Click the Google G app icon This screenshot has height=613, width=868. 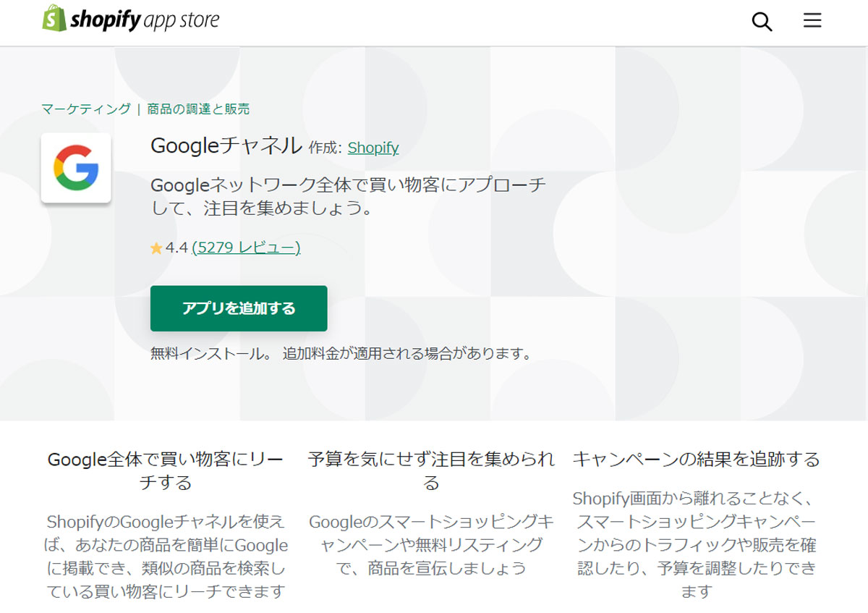(x=76, y=168)
